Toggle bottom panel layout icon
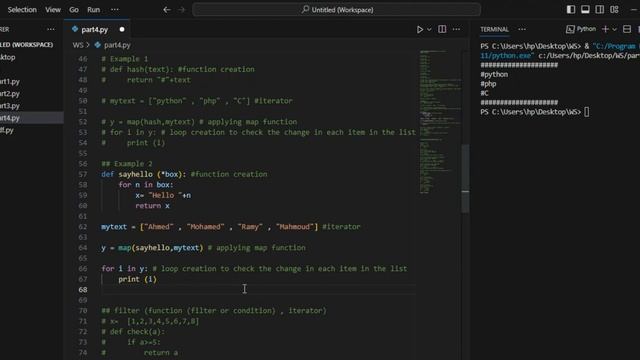This screenshot has height=360, width=640. coord(585,9)
